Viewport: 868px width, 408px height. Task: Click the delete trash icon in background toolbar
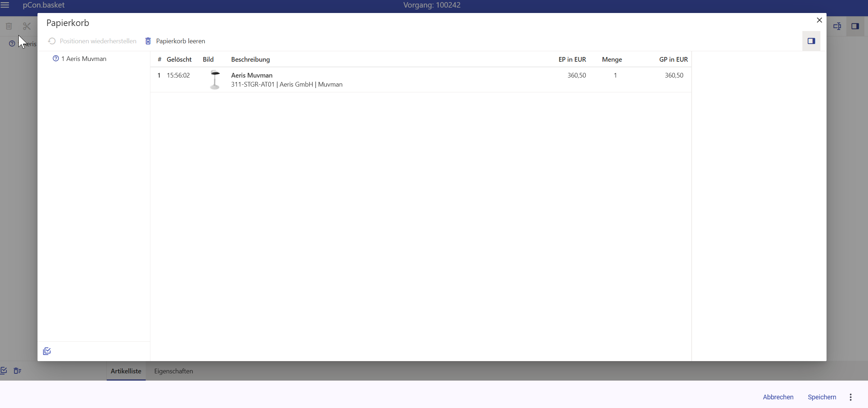coord(9,26)
